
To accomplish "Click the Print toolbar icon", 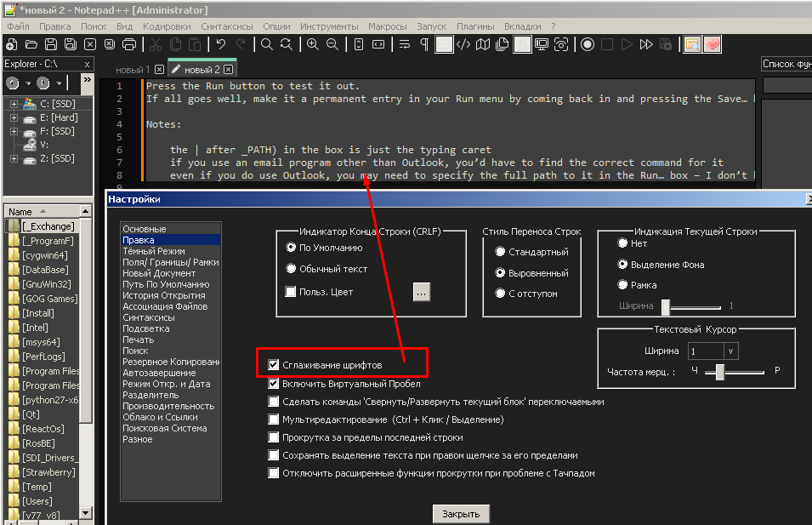I will coord(129,43).
